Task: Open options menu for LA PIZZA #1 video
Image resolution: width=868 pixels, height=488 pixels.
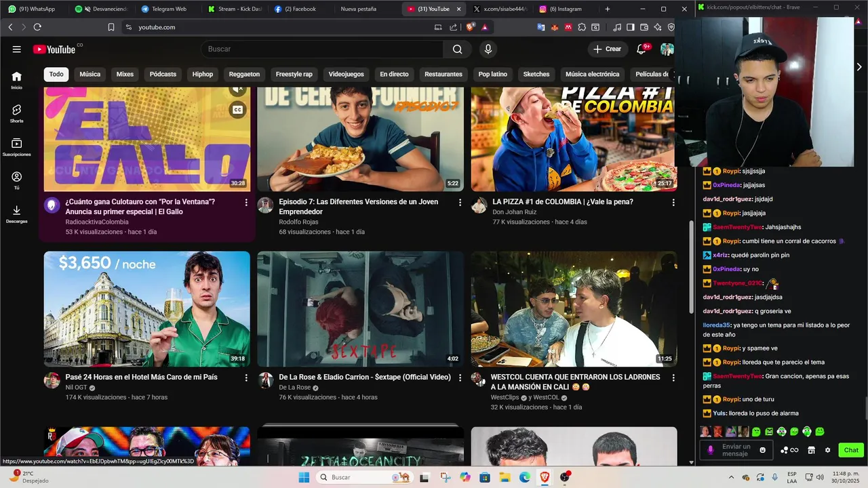Action: pyautogui.click(x=673, y=202)
